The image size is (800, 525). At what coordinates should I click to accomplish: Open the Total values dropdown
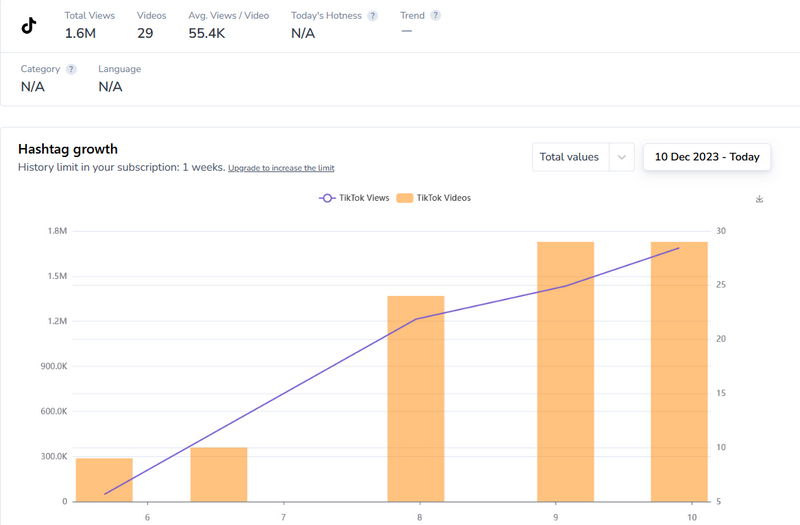coord(582,157)
